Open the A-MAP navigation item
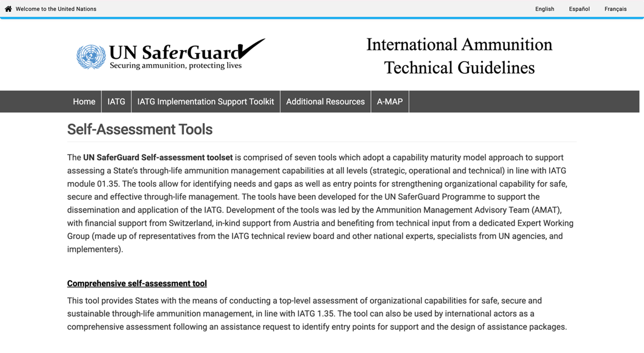The image size is (644, 353). tap(390, 102)
